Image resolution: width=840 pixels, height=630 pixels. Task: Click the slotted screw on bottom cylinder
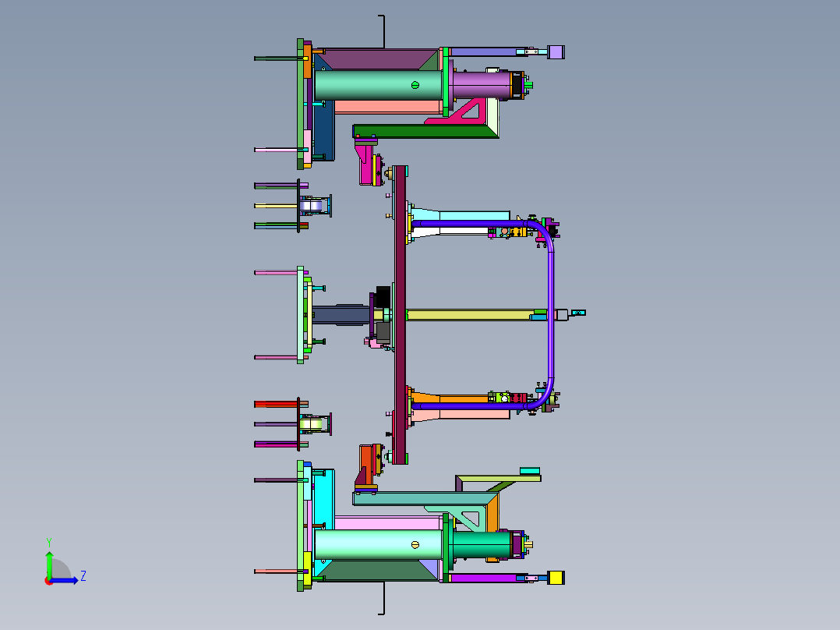[415, 545]
